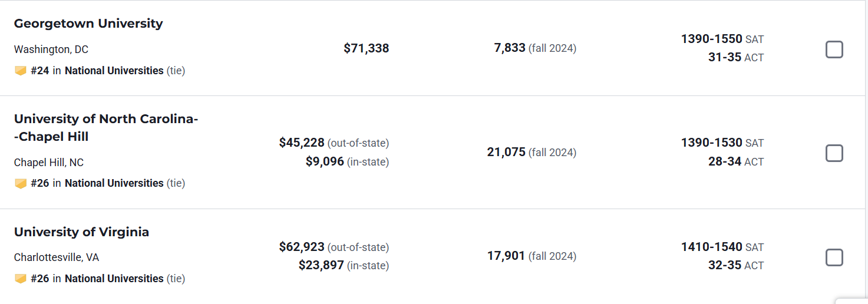
Task: Visit the University of Virginia profile
Action: (81, 232)
